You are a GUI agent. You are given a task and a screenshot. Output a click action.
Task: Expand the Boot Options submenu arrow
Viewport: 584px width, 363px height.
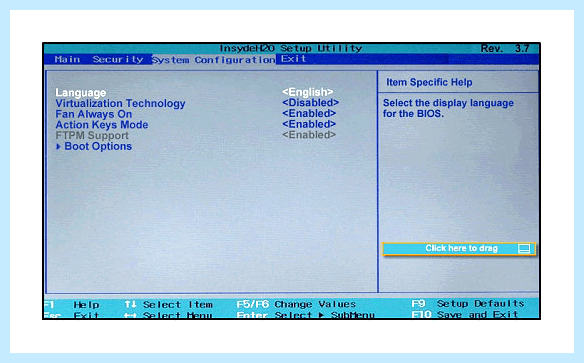[58, 147]
